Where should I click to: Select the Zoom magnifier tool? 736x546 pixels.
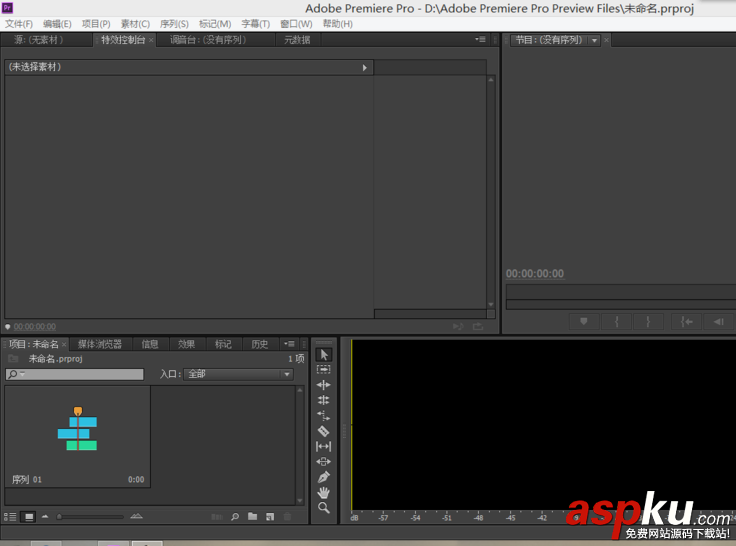323,508
